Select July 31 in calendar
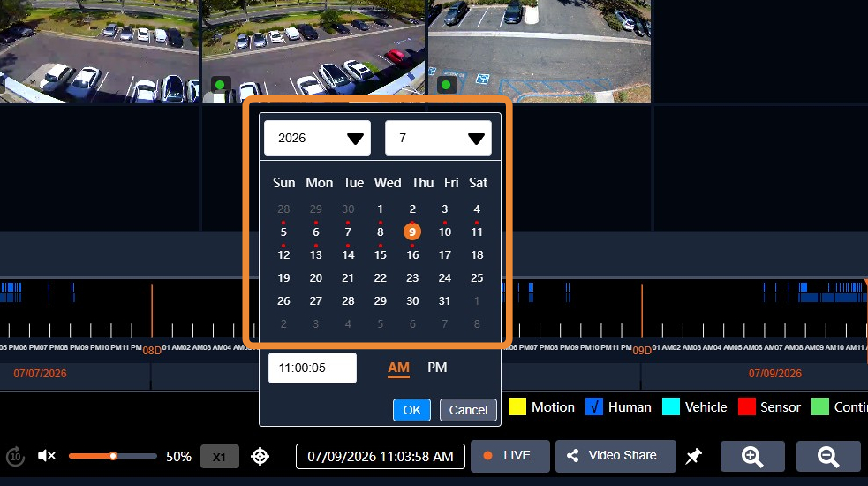The image size is (868, 486). coord(444,301)
